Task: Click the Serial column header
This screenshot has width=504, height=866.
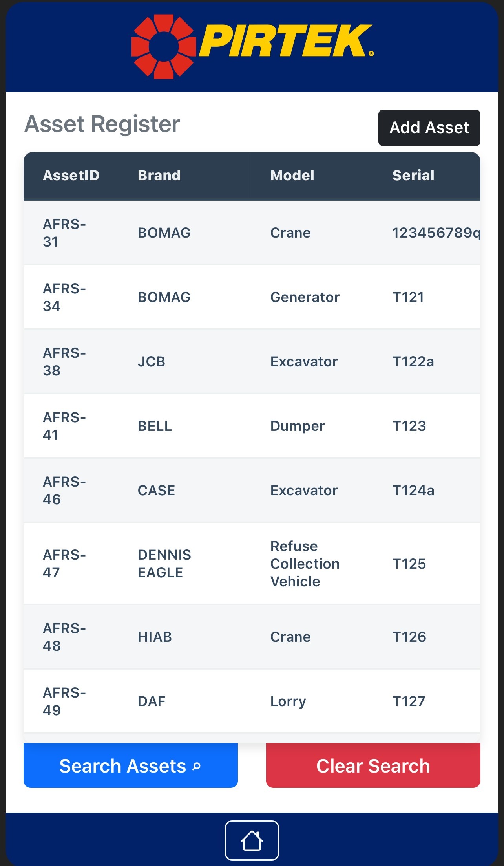Action: click(x=413, y=175)
